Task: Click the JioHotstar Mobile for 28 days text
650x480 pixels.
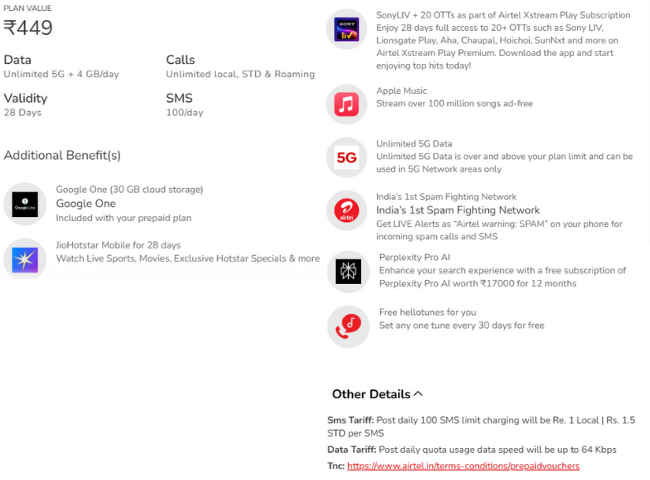Action: click(118, 245)
